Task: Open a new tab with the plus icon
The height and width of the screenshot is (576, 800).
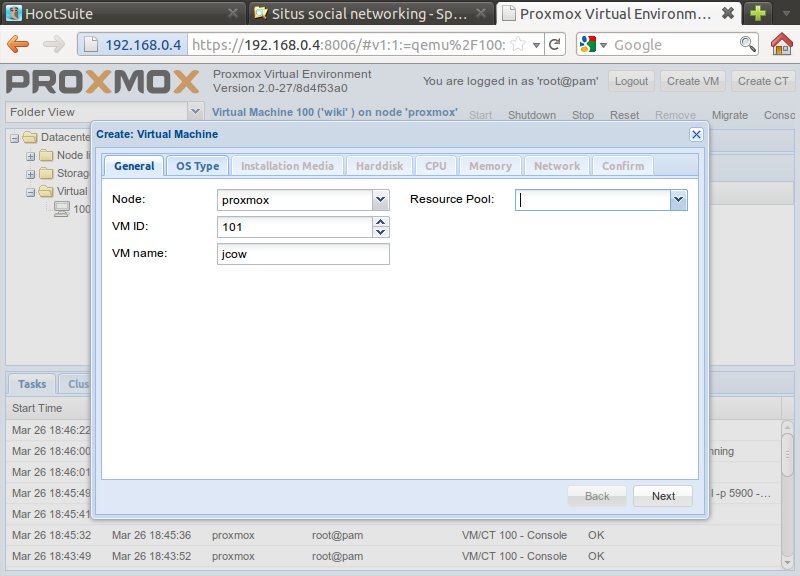Action: [x=759, y=13]
